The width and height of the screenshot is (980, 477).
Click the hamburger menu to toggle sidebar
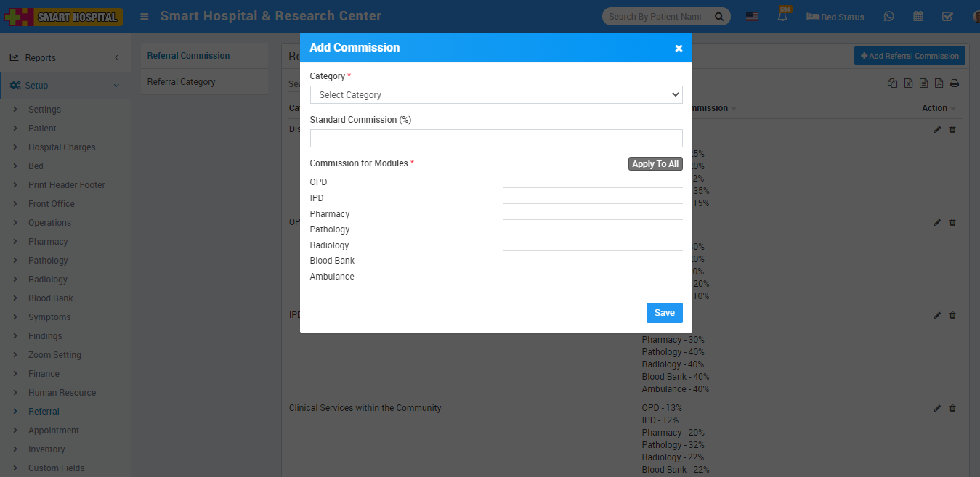tap(145, 17)
